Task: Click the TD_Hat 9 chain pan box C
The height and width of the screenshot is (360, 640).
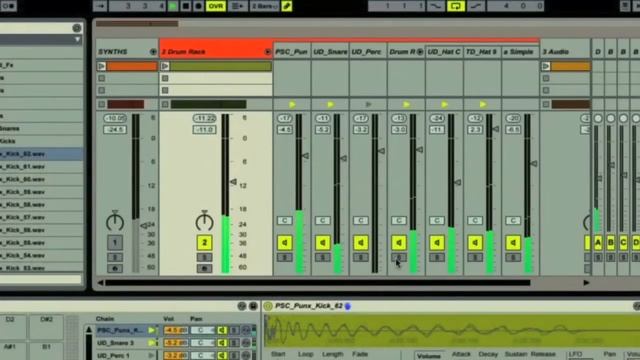Action: point(475,220)
